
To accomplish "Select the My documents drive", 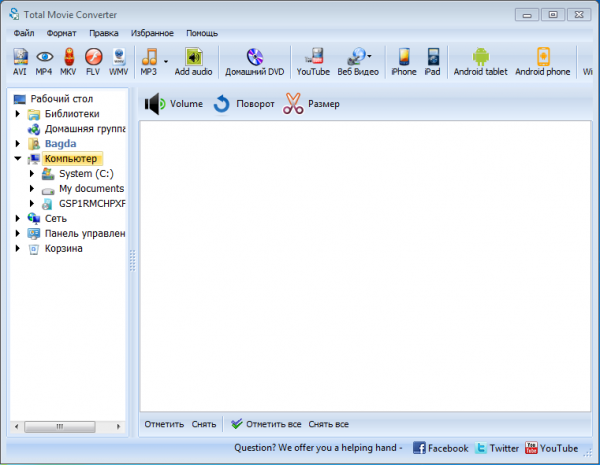I will pyautogui.click(x=91, y=188).
